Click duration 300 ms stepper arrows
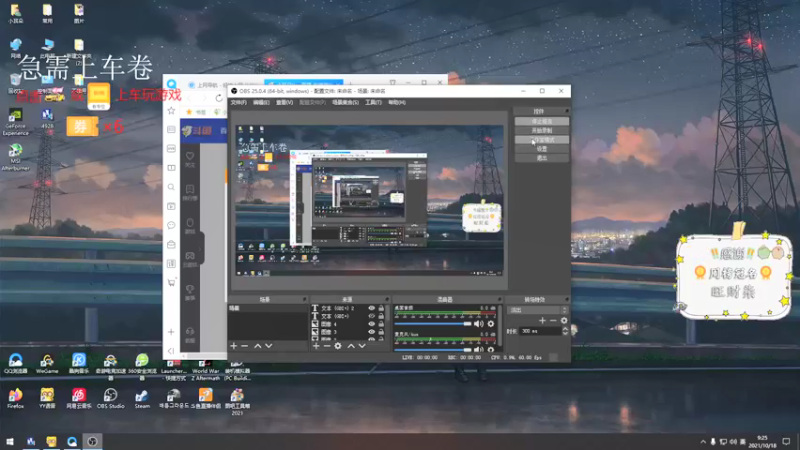 pos(565,331)
